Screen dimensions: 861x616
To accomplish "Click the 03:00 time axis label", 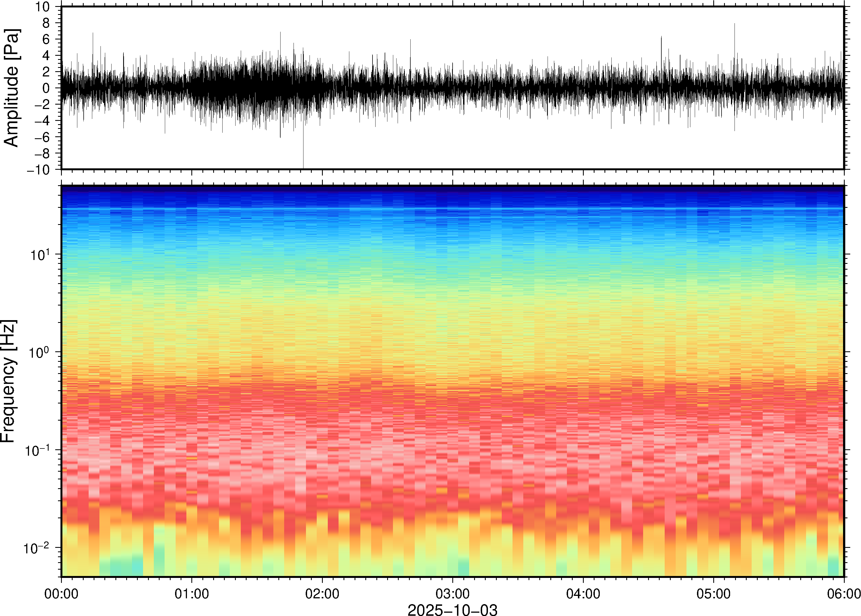I will (x=452, y=594).
